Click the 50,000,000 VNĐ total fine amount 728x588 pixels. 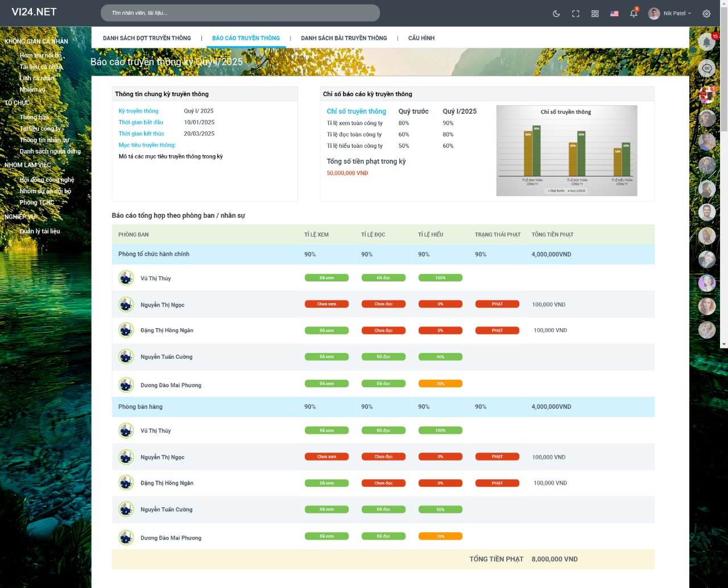[348, 173]
